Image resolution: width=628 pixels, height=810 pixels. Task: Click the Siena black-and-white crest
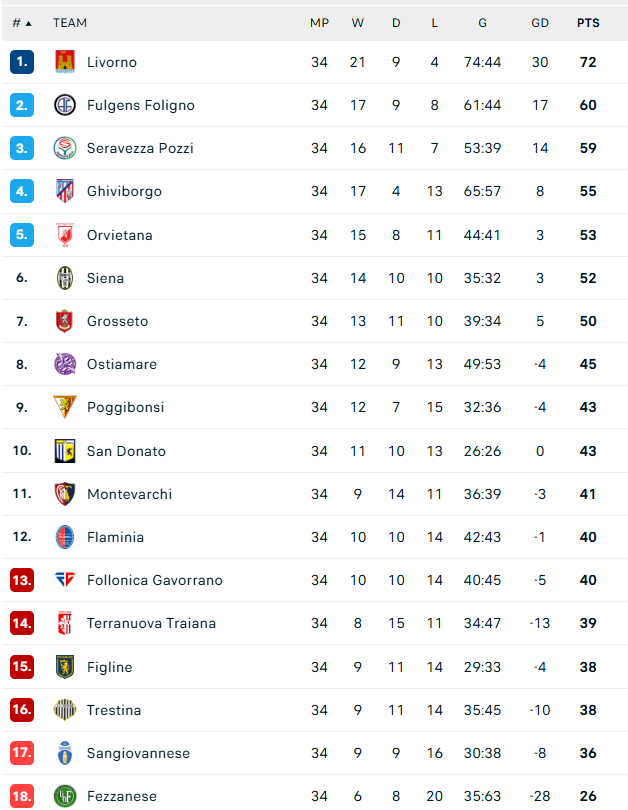(x=65, y=278)
